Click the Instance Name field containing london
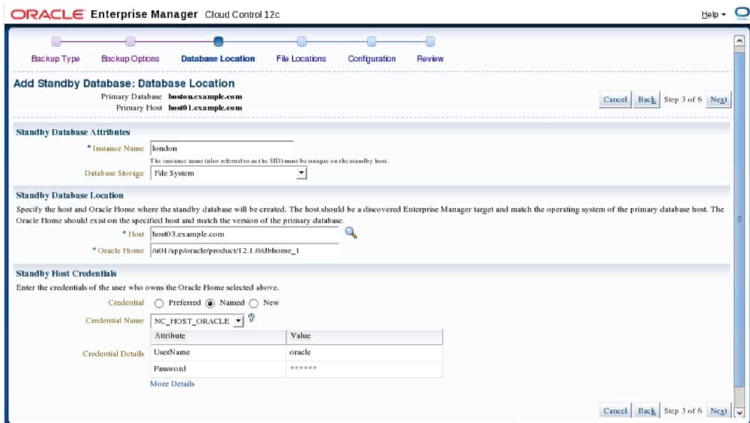This screenshot has height=423, width=750. click(x=222, y=148)
